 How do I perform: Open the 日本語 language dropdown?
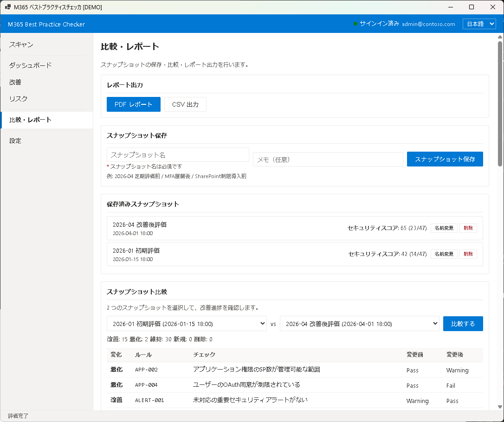coord(479,24)
